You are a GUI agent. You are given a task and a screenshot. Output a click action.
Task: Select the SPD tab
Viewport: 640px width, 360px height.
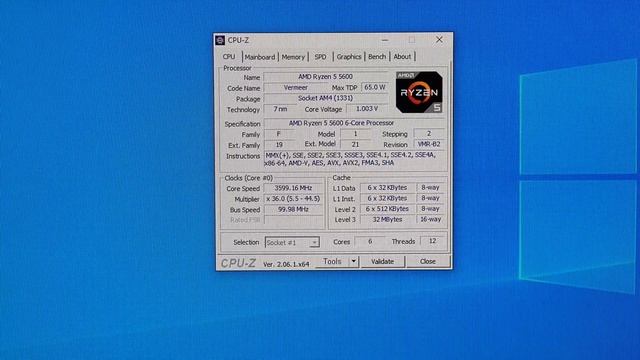(320, 57)
